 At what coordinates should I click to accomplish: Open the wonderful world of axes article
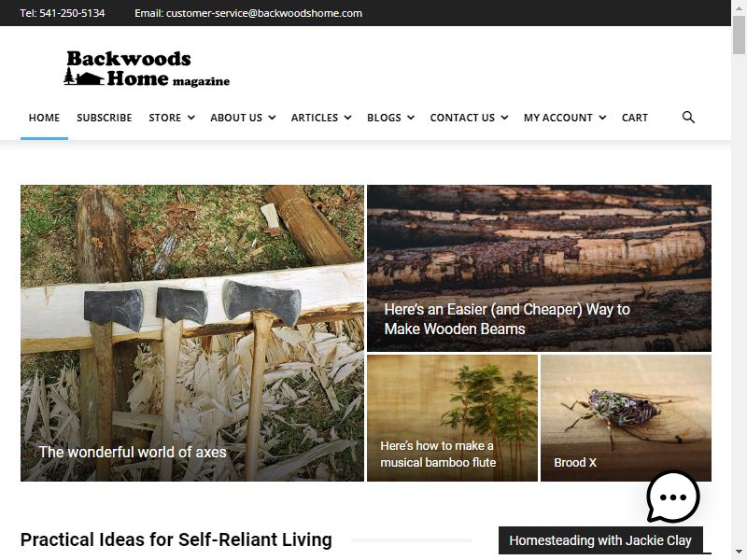[133, 452]
